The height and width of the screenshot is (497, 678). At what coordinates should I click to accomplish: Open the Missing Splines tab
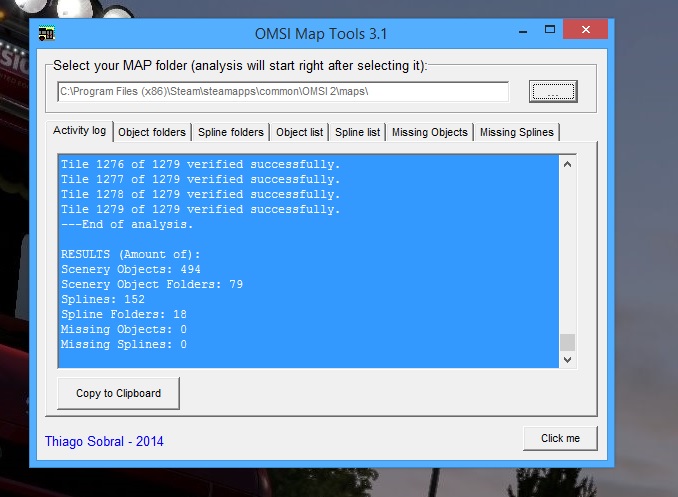coord(516,132)
